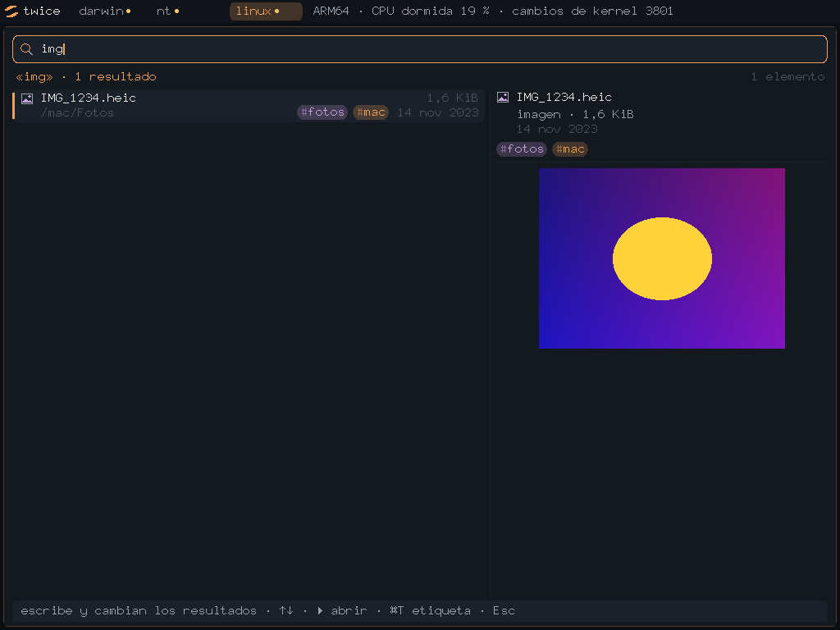
Task: Click the #mac tag in the preview pane
Action: pyautogui.click(x=570, y=149)
